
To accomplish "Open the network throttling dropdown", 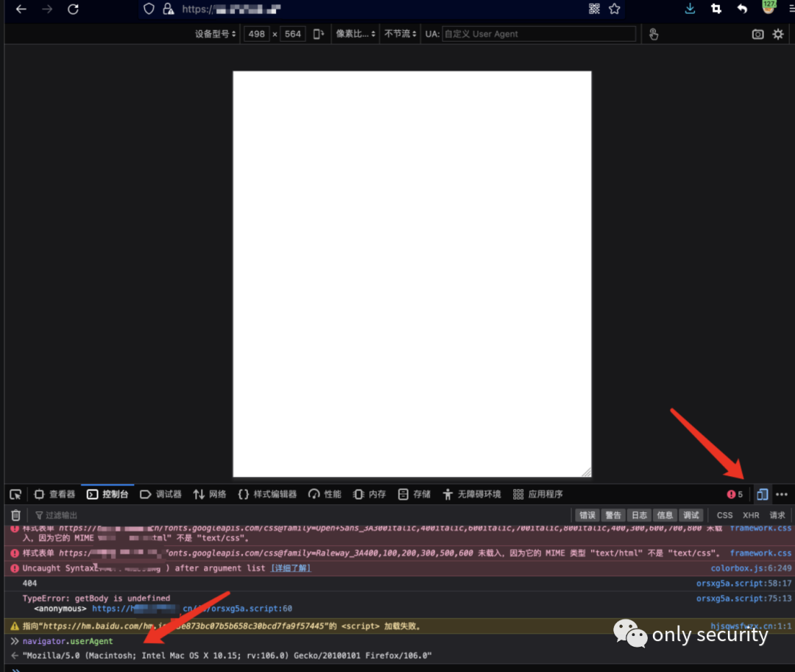I will point(400,34).
